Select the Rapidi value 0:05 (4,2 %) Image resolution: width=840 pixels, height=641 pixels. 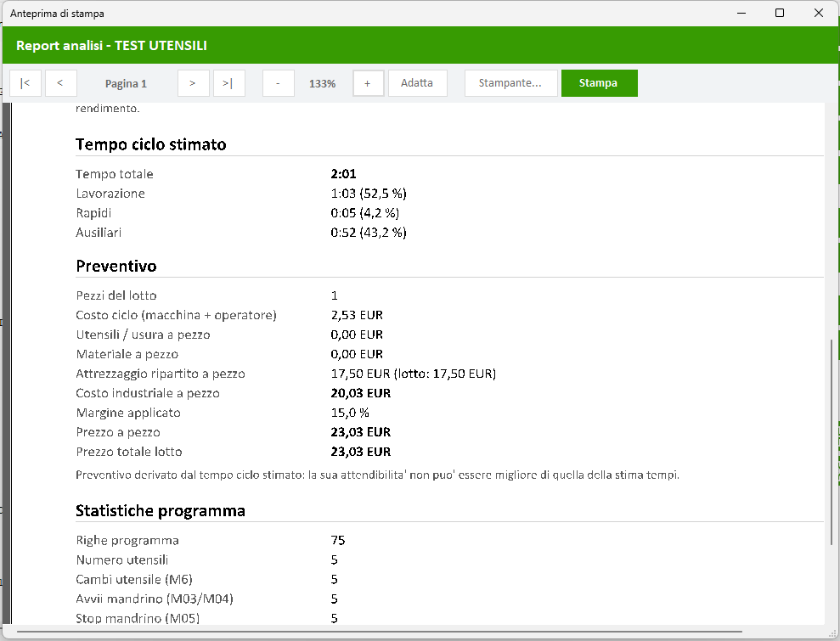(365, 212)
